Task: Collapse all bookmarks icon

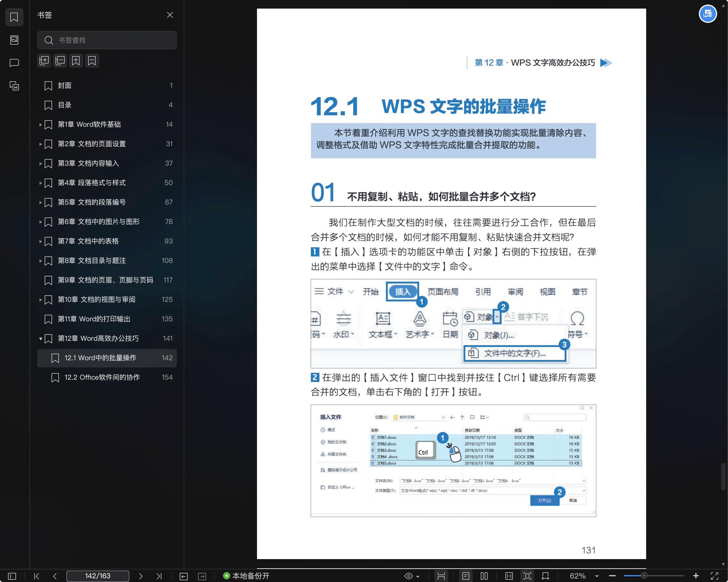Action: 60,61
